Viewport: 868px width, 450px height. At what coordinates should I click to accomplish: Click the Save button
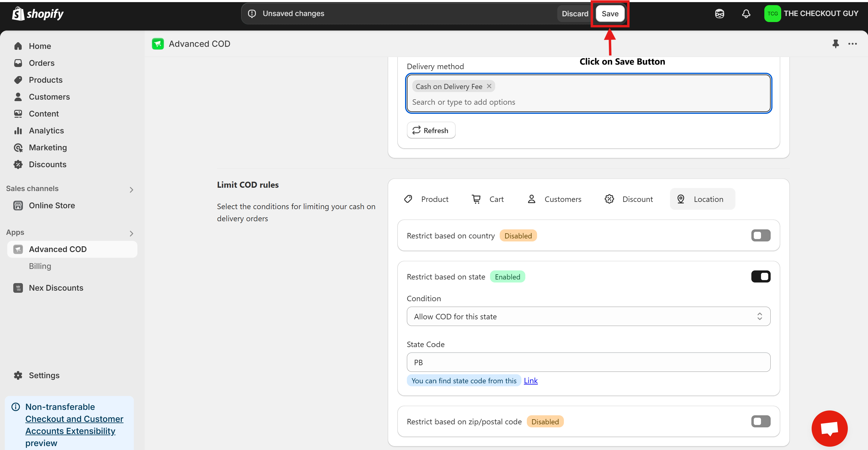click(610, 14)
